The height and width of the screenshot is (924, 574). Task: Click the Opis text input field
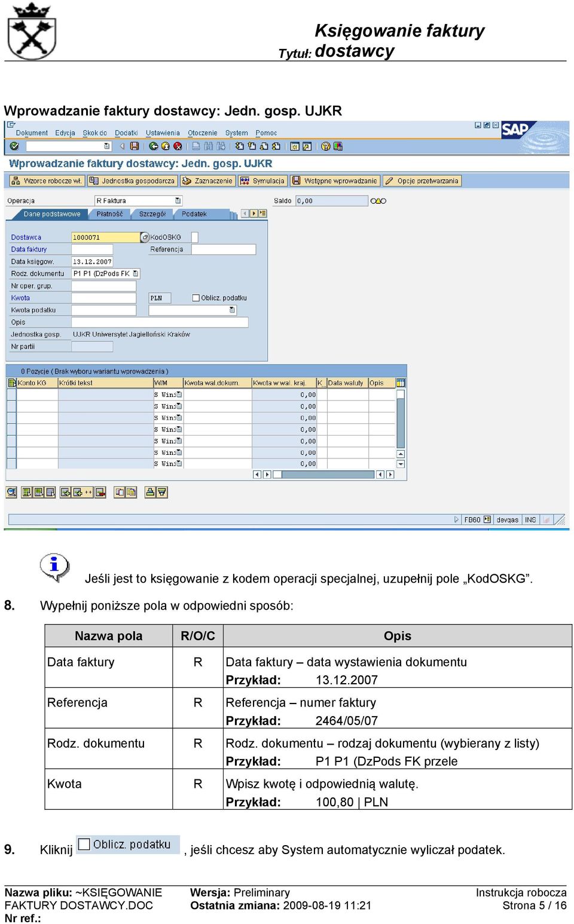pyautogui.click(x=160, y=322)
